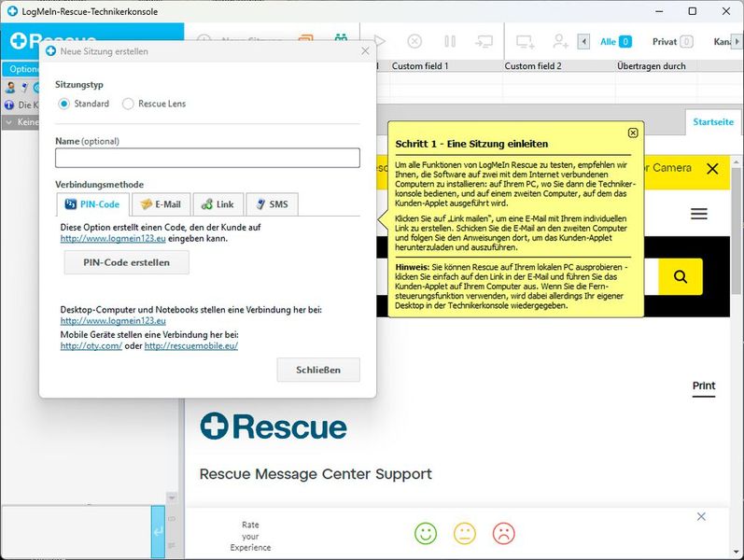Click the dropdown arrow above the chat toolbar

[x=172, y=497]
